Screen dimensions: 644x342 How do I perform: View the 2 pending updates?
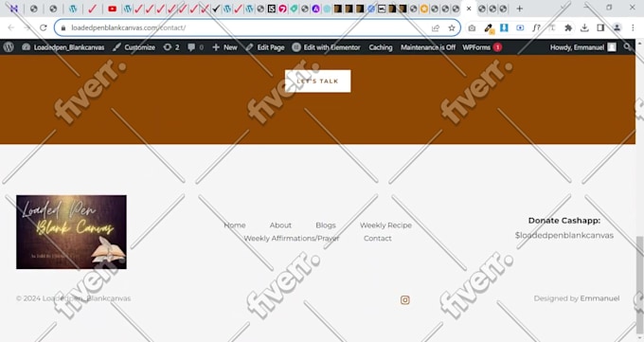[171, 47]
